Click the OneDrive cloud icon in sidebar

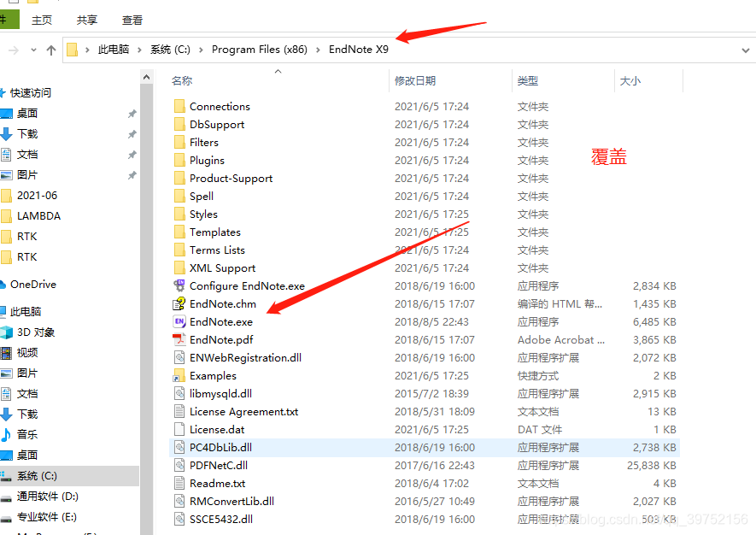pyautogui.click(x=3, y=284)
